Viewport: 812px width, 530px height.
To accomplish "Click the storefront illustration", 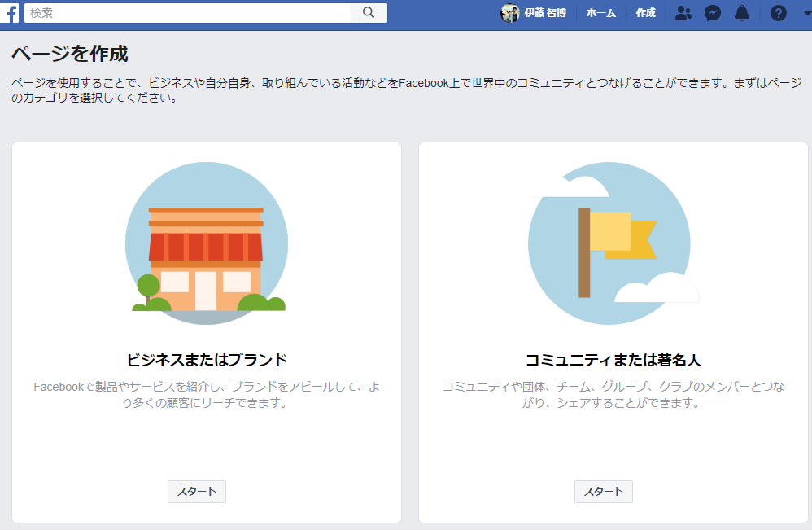I will tap(207, 243).
